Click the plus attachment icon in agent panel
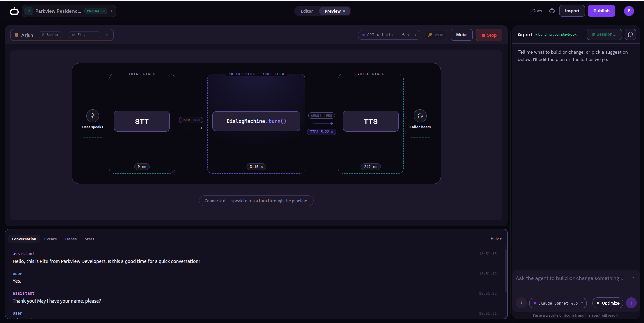 coord(521,303)
